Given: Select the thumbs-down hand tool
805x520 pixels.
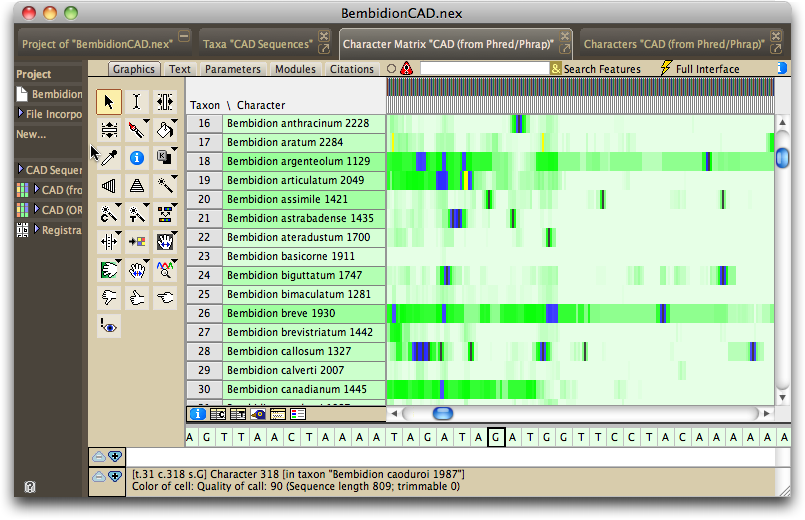Looking at the screenshot, I should point(109,298).
